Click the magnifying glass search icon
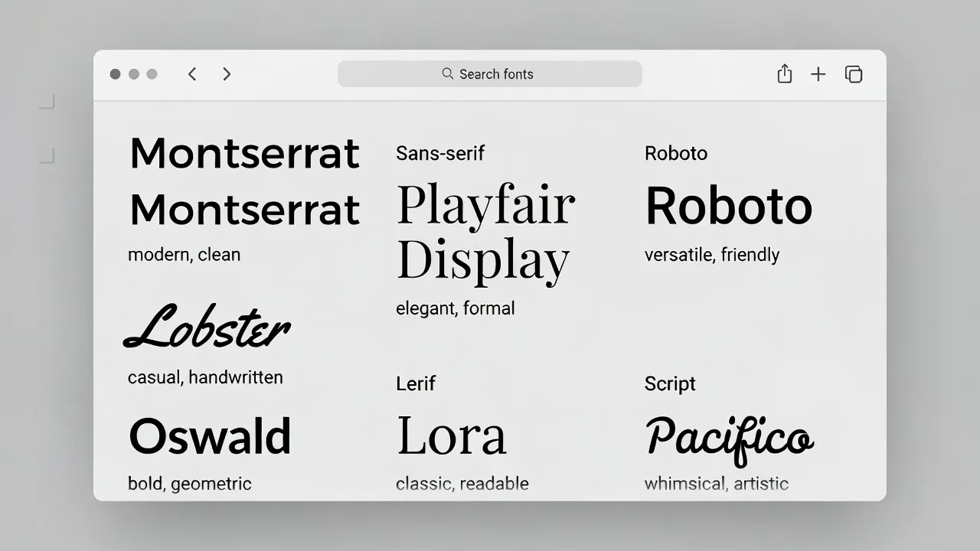 (x=446, y=73)
